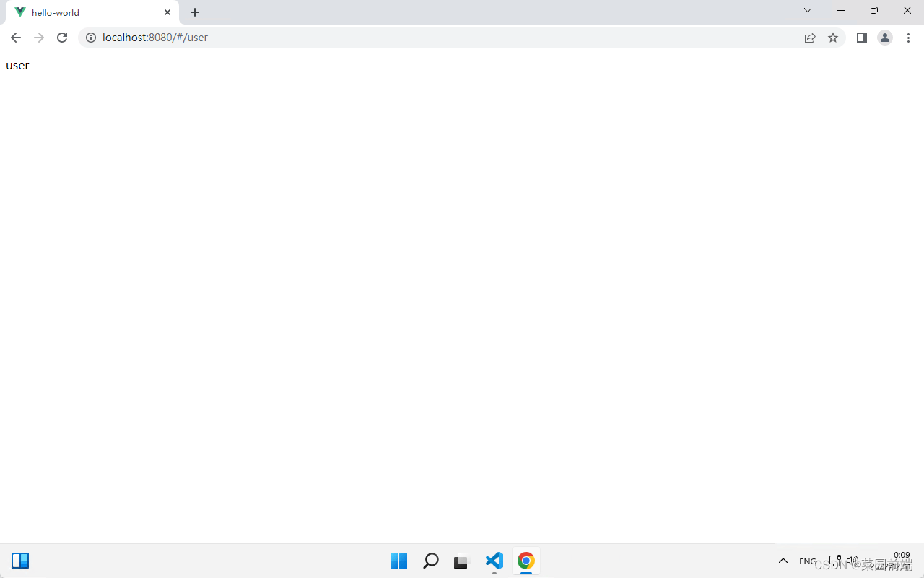Click the 'user' text on the page
Image resolution: width=924 pixels, height=578 pixels.
[17, 65]
